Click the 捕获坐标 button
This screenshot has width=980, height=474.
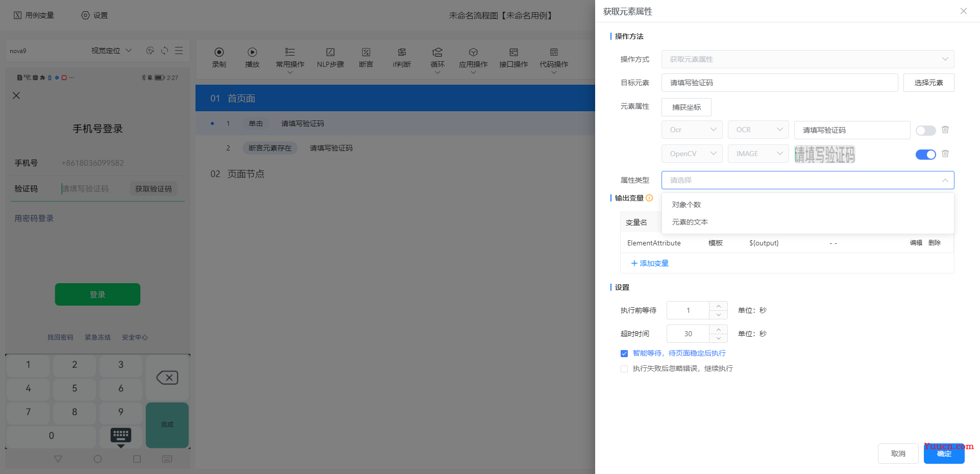(686, 107)
